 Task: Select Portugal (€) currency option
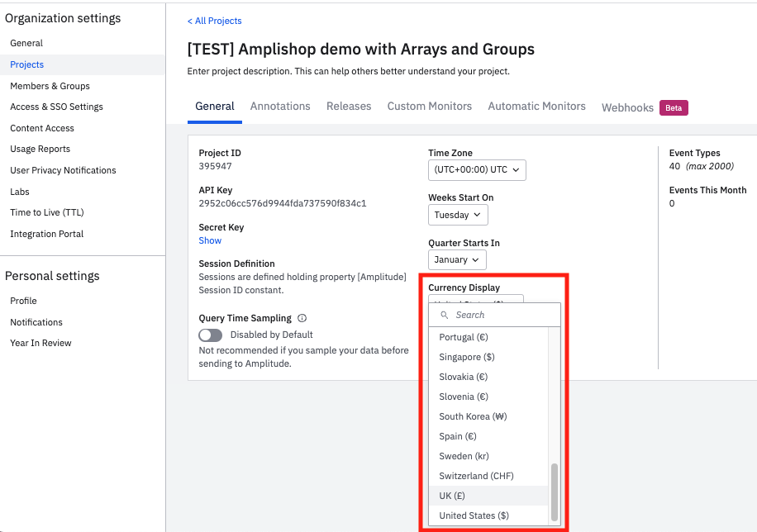(x=488, y=337)
